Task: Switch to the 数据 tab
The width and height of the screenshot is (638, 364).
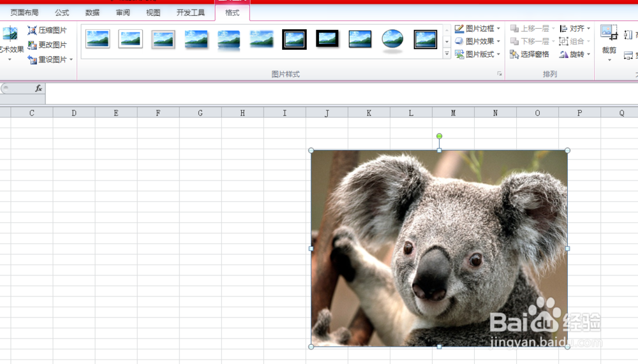Action: [x=93, y=13]
